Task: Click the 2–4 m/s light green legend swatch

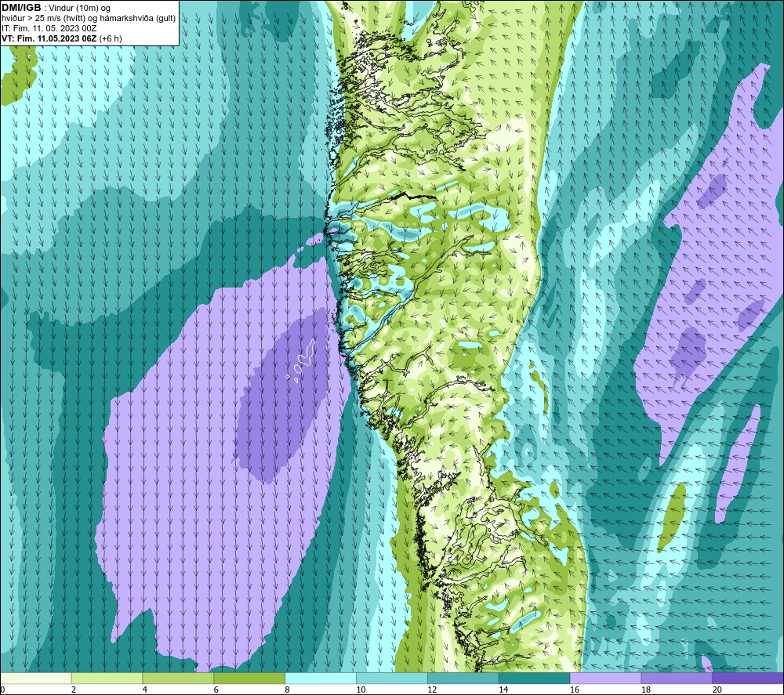Action: coord(107,678)
